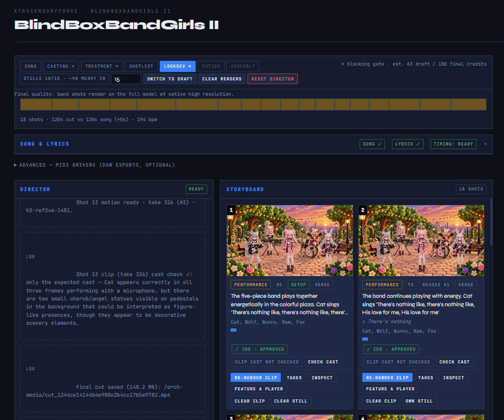Check cast for shot 2
Screen dimensions: 504x420
coord(454,362)
